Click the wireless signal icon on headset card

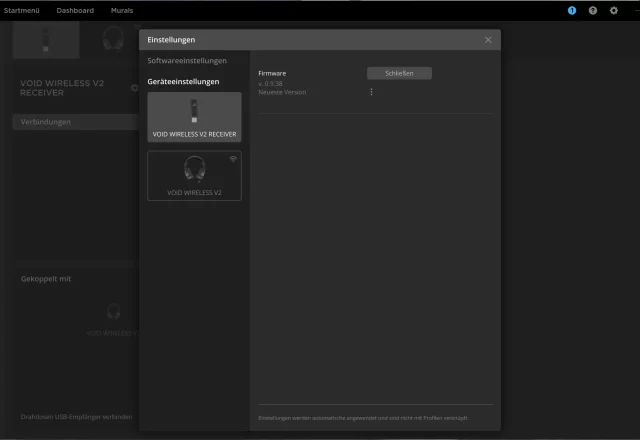[x=233, y=159]
